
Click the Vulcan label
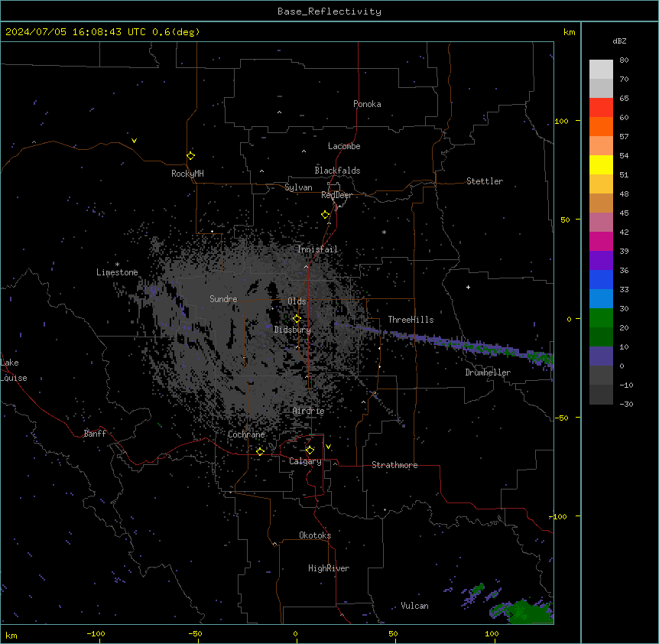click(415, 606)
